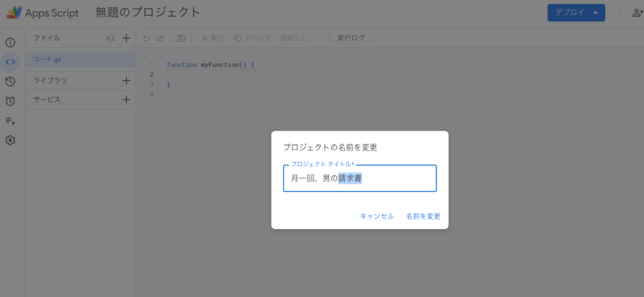Open the Overview info icon in sidebar
This screenshot has width=644, height=297.
coord(10,43)
